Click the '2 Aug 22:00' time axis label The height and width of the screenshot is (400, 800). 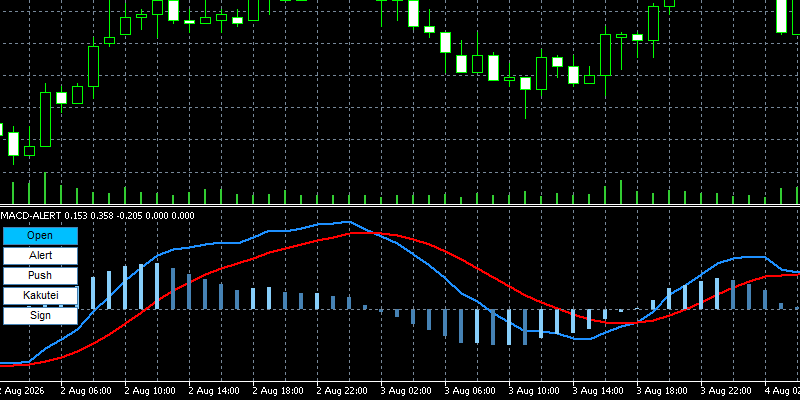(342, 391)
